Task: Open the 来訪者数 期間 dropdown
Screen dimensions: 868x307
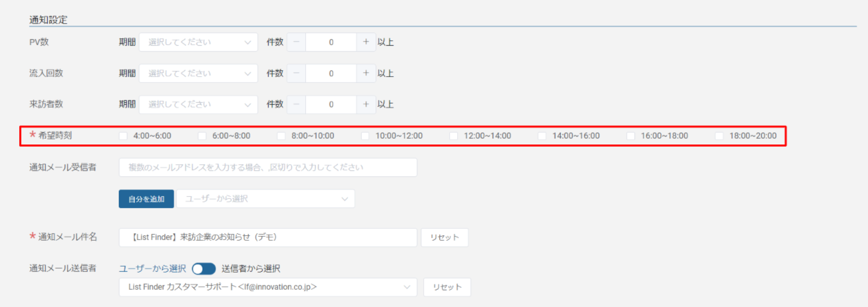Action: click(x=198, y=104)
